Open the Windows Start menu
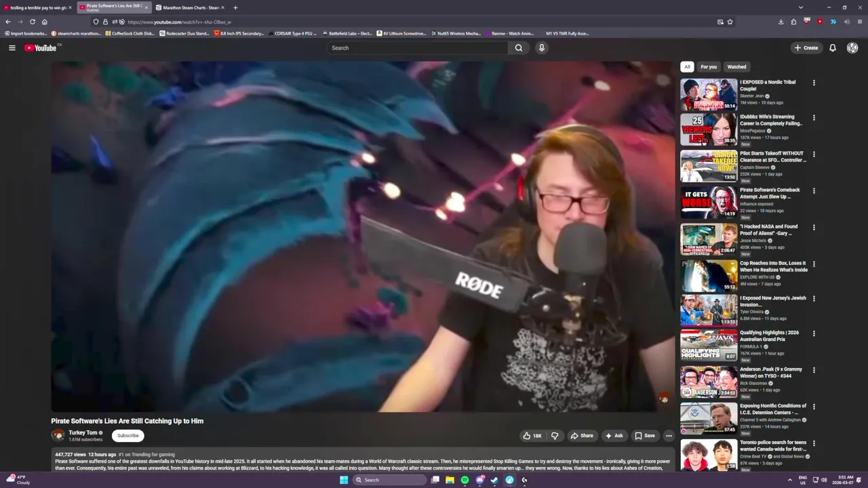This screenshot has height=488, width=868. (344, 480)
